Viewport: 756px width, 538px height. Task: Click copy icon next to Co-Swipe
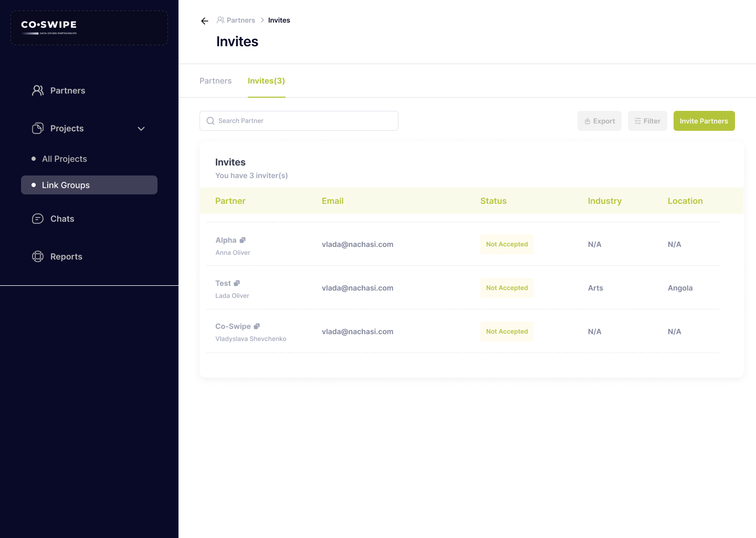[257, 326]
